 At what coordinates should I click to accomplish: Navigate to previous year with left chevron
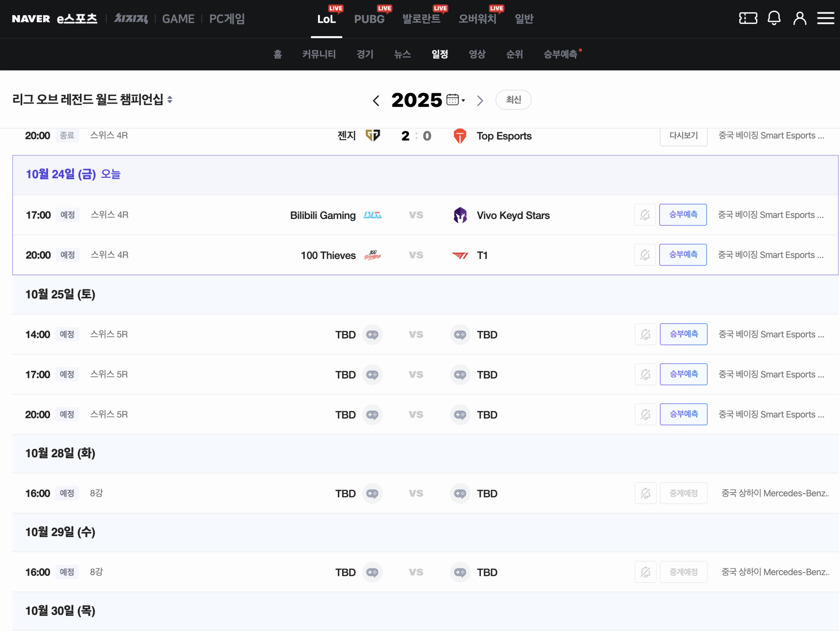[x=376, y=100]
